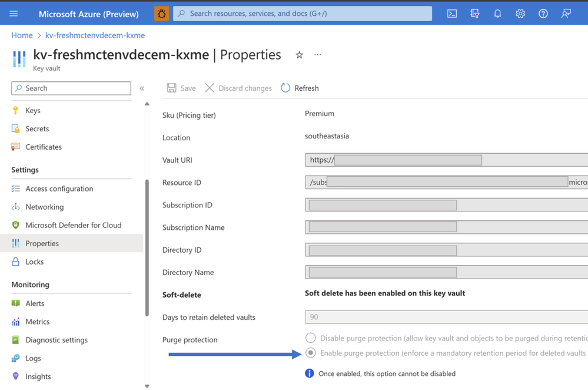Click the Directory ID field
588x390 pixels.
pyautogui.click(x=446, y=250)
